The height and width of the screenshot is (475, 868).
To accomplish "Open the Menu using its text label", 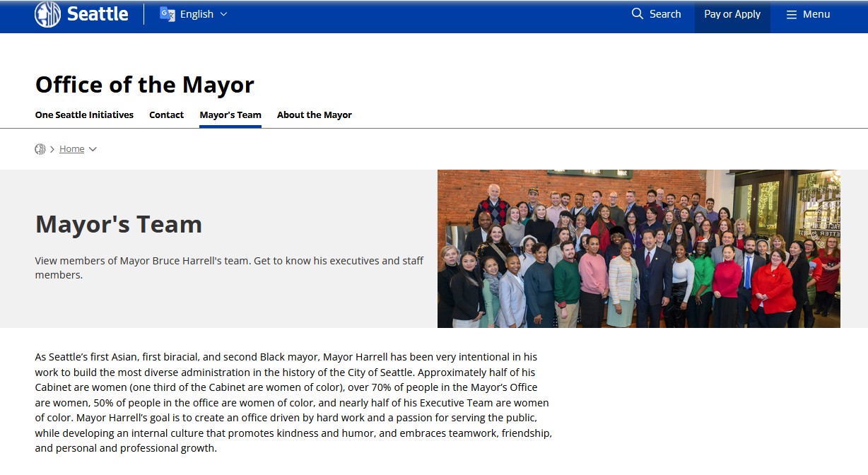I will pyautogui.click(x=816, y=14).
